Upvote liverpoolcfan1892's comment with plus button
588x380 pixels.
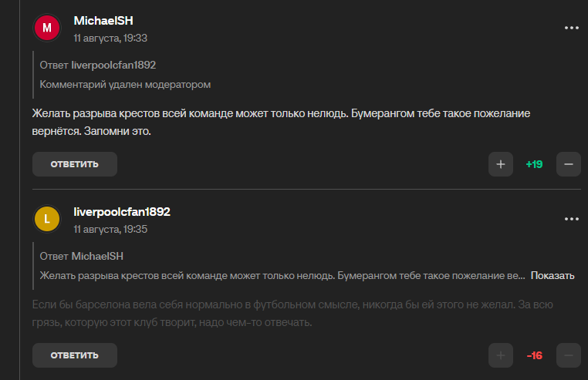click(x=501, y=355)
